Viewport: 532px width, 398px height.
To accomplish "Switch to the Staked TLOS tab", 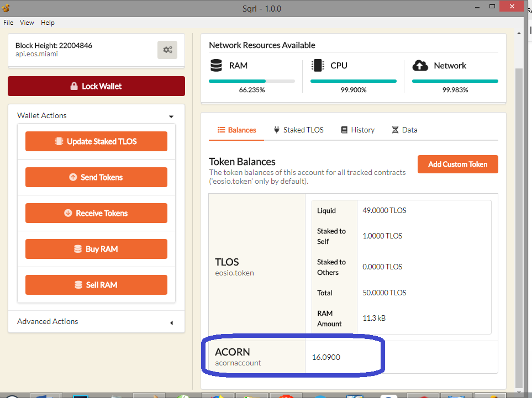I will [298, 130].
